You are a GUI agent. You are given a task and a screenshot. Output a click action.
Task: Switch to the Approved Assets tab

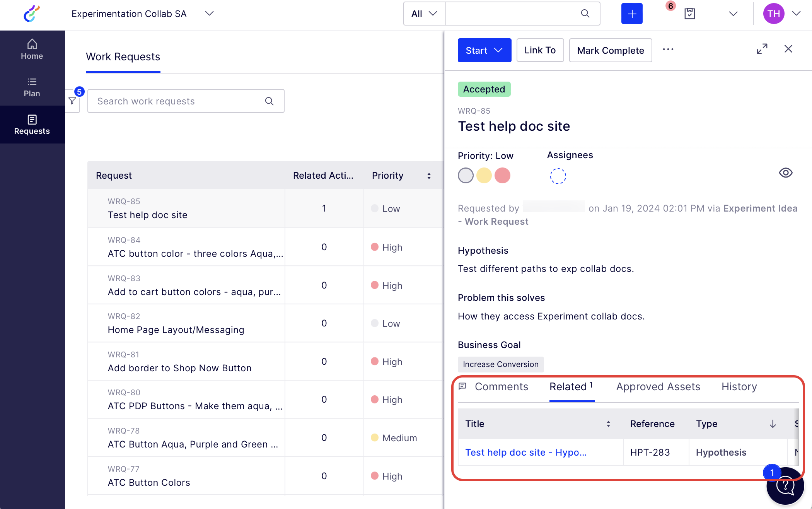(x=658, y=387)
